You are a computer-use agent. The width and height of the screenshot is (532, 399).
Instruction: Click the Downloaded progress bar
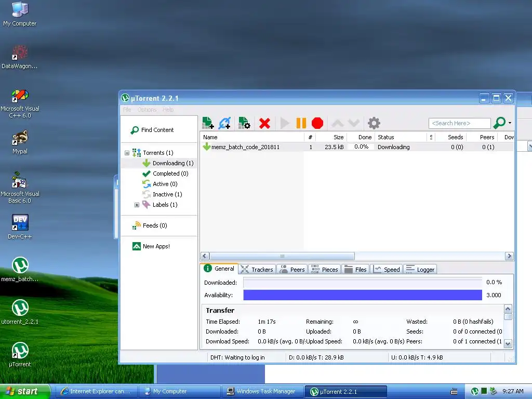click(x=362, y=282)
